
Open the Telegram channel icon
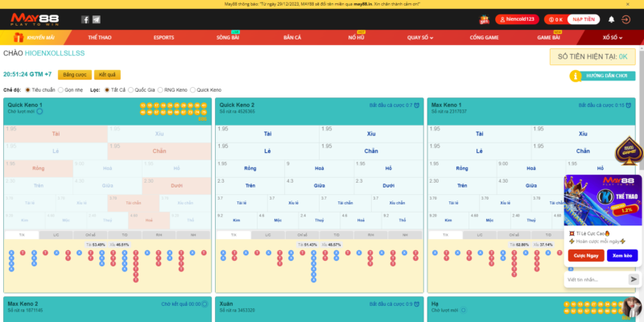click(x=96, y=19)
